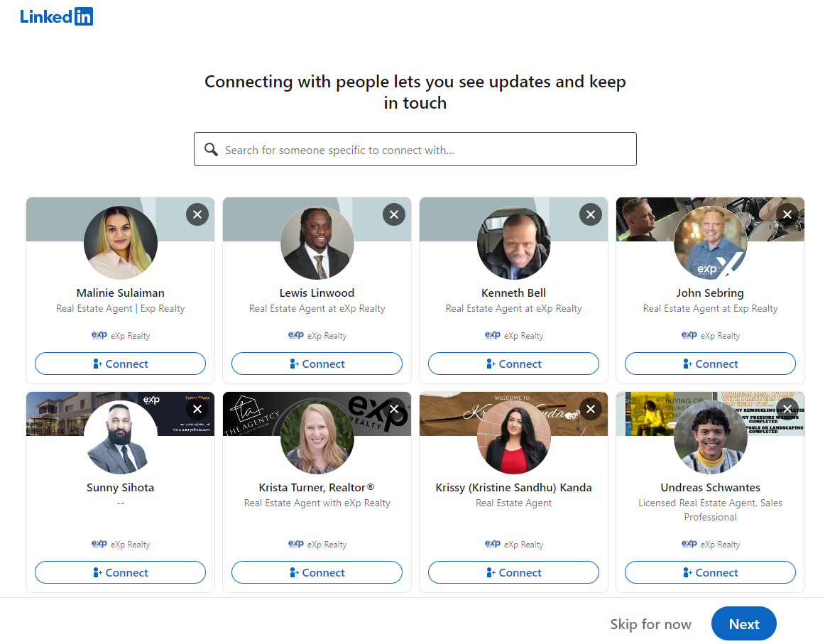Open Sunny Sihota's profile photo
Screen dimensions: 825x644
point(120,437)
